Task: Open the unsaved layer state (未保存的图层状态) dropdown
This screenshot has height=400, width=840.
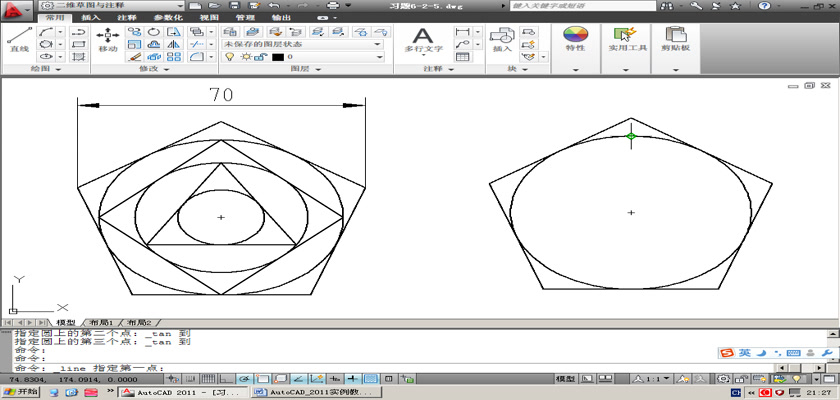Action: pos(302,44)
